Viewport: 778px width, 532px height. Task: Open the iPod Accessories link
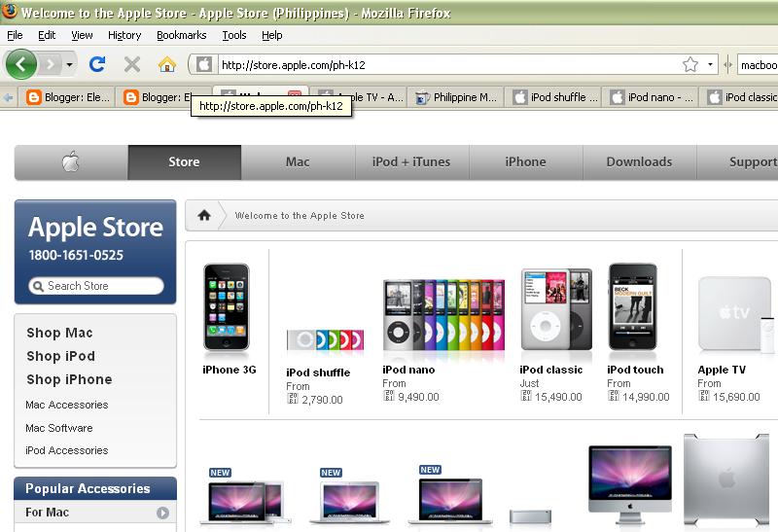[66, 450]
